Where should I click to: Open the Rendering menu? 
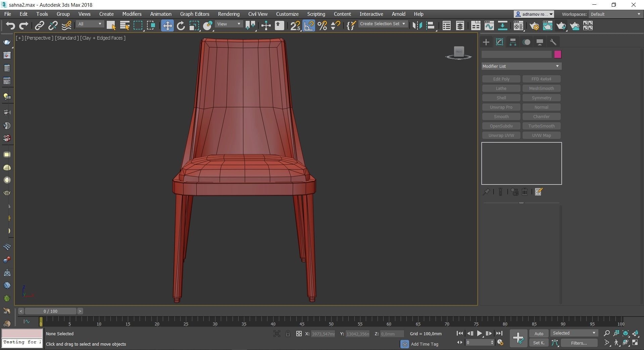click(x=229, y=14)
